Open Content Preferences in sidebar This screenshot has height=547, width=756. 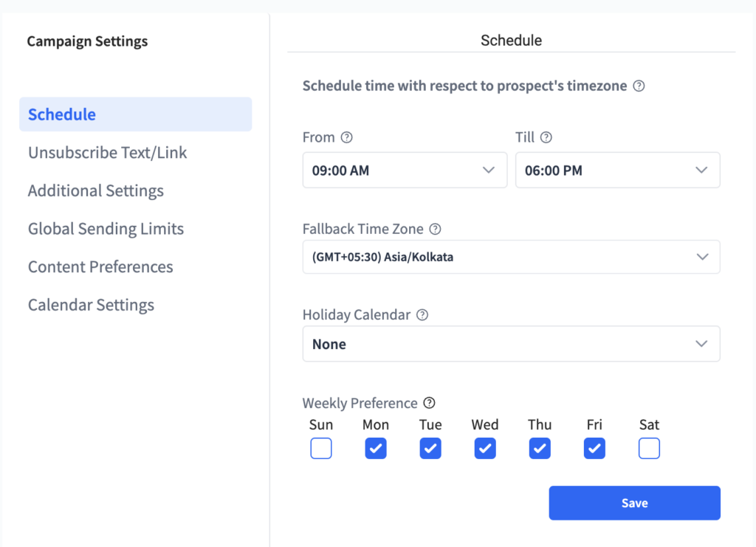(100, 267)
